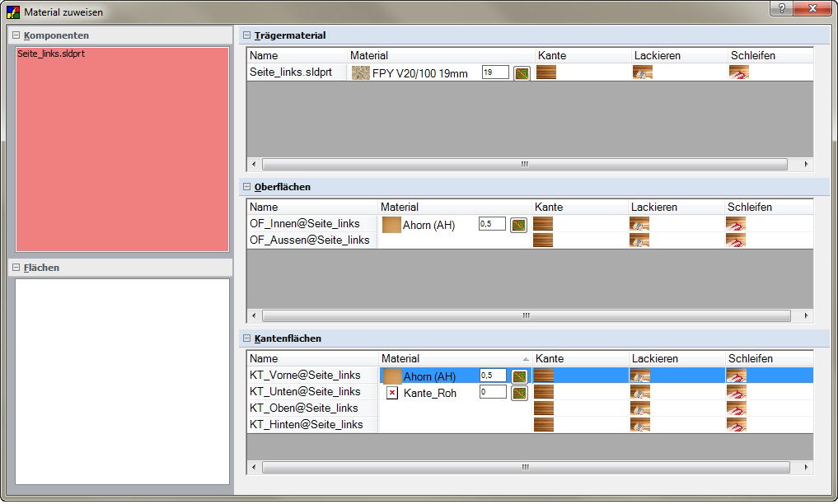
Task: Click the Lackieren icon in Trägermaterial row
Action: pyautogui.click(x=642, y=72)
